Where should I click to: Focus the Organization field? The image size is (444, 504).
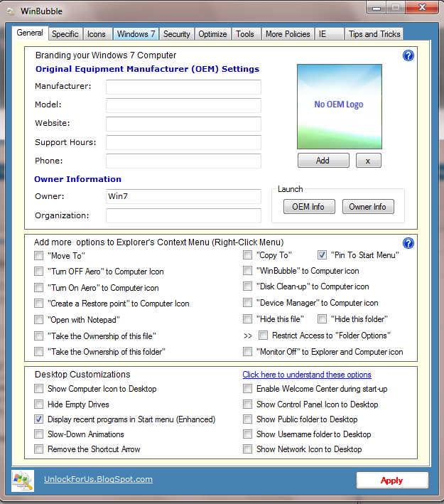(183, 215)
